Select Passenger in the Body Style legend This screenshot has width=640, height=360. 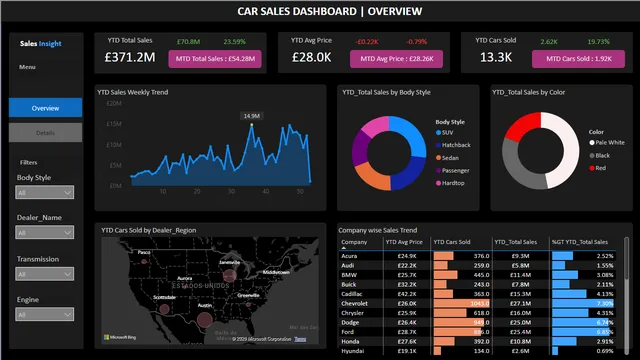point(453,171)
